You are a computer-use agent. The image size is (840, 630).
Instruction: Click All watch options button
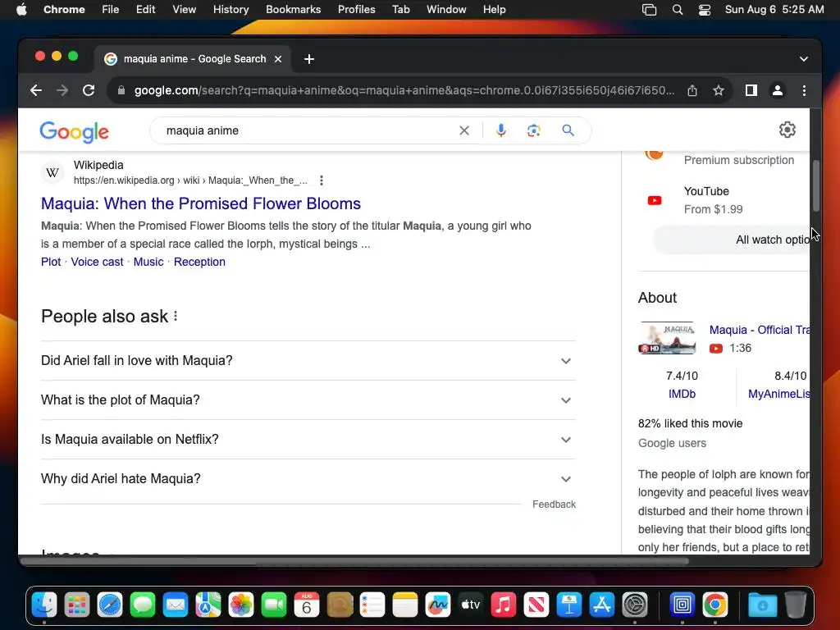(x=731, y=240)
